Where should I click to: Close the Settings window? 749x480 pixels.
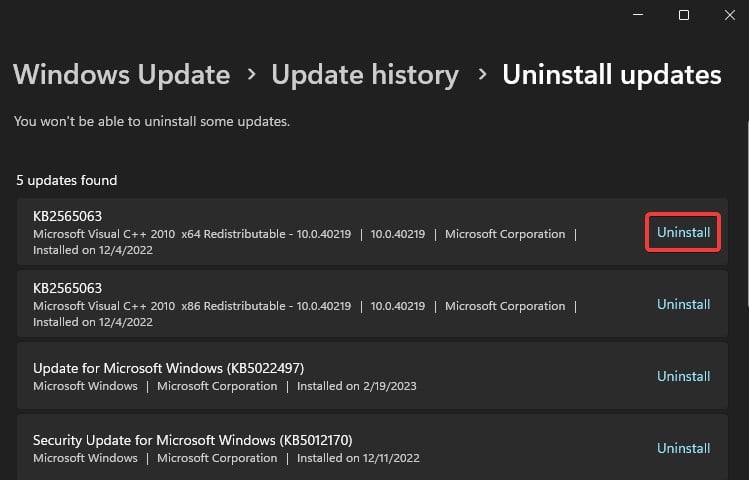coord(730,15)
